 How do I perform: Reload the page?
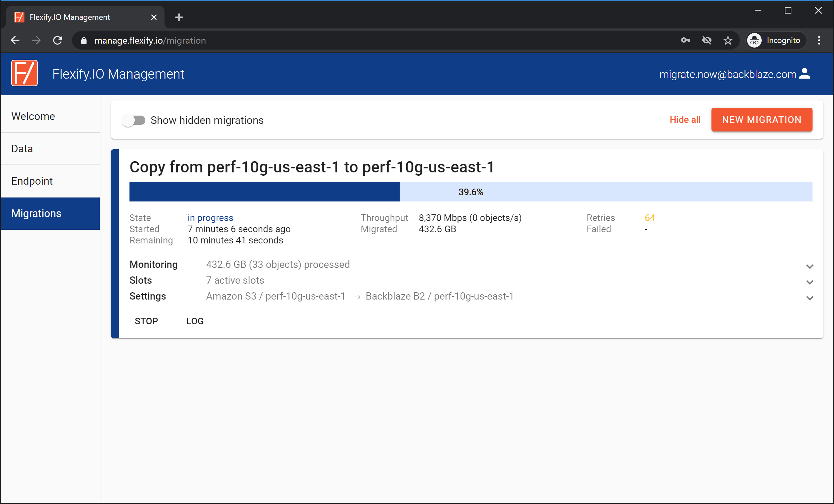pos(58,41)
